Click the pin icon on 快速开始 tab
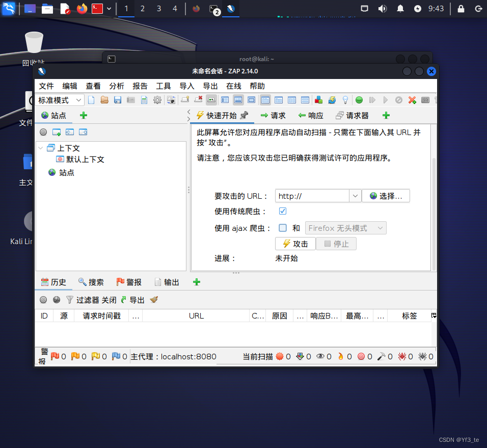 pyautogui.click(x=245, y=115)
